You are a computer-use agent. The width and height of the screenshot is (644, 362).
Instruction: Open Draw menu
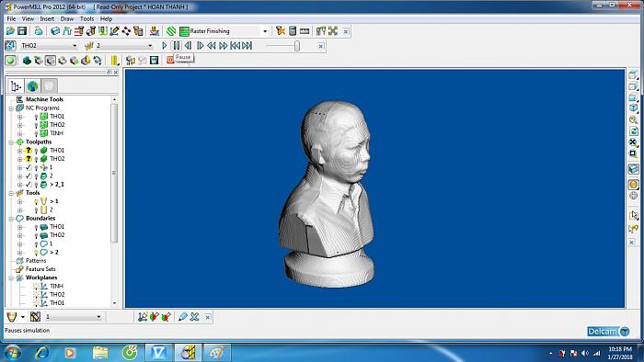[67, 19]
